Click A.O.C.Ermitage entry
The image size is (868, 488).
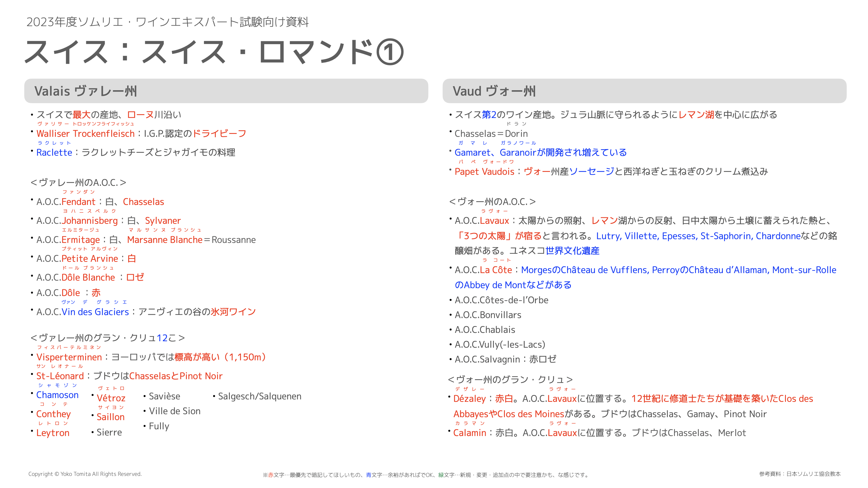coord(68,240)
